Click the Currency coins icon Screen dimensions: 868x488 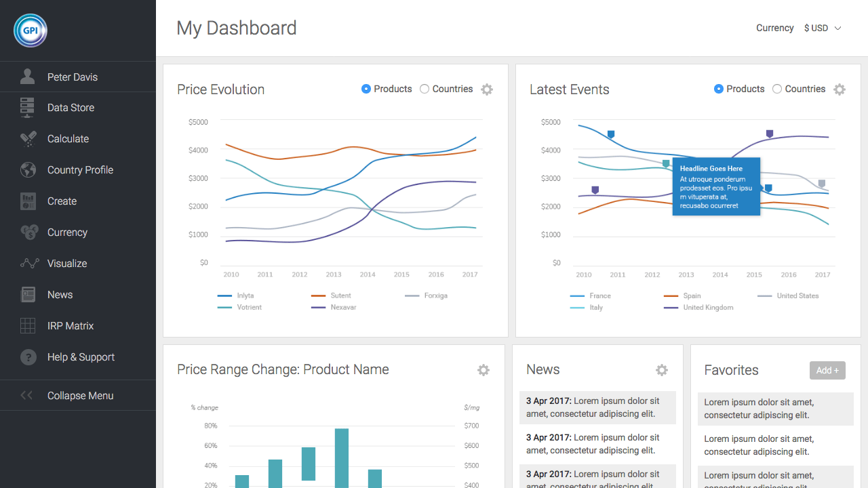click(x=28, y=232)
